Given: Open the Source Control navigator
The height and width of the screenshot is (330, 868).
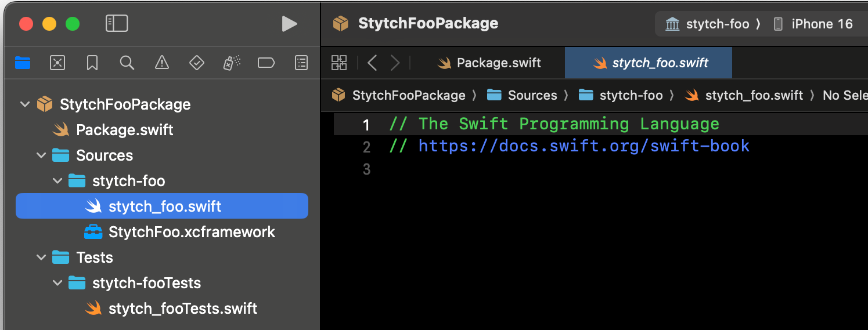Looking at the screenshot, I should [57, 63].
